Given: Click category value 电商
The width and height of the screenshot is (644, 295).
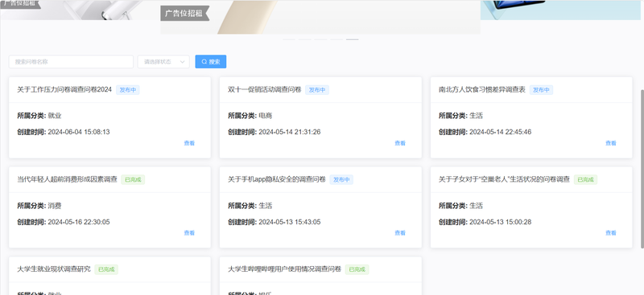Looking at the screenshot, I should click(x=266, y=116).
